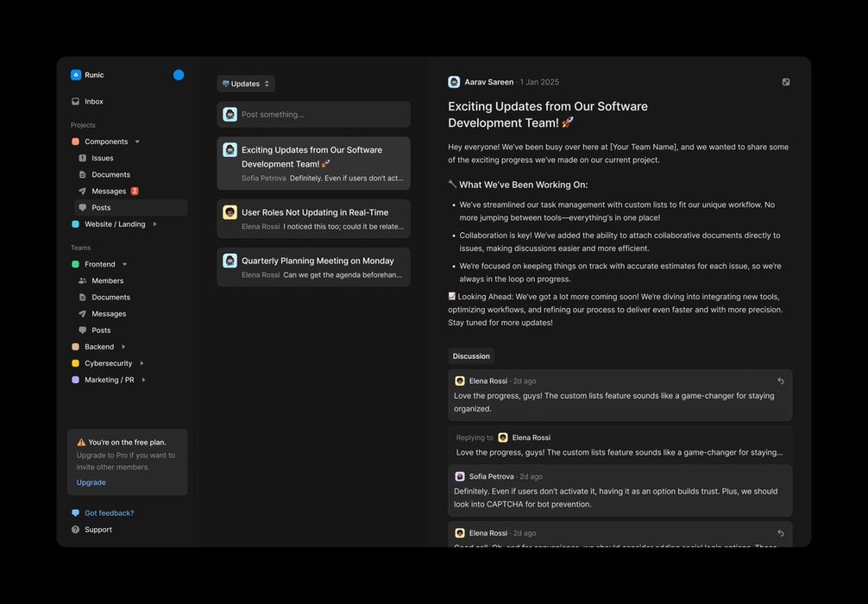The height and width of the screenshot is (604, 868).
Task: Click the Support help icon
Action: (76, 530)
